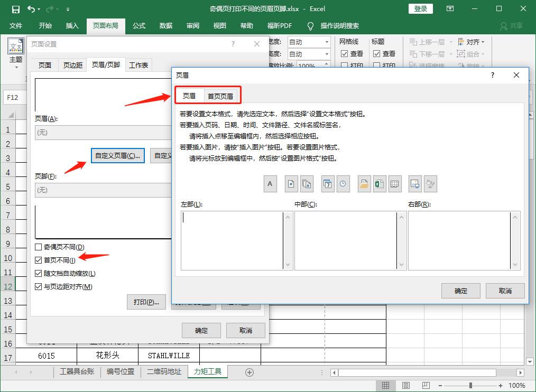The image size is (536, 392).
Task: Insert sheet name into the header
Action: click(395, 184)
